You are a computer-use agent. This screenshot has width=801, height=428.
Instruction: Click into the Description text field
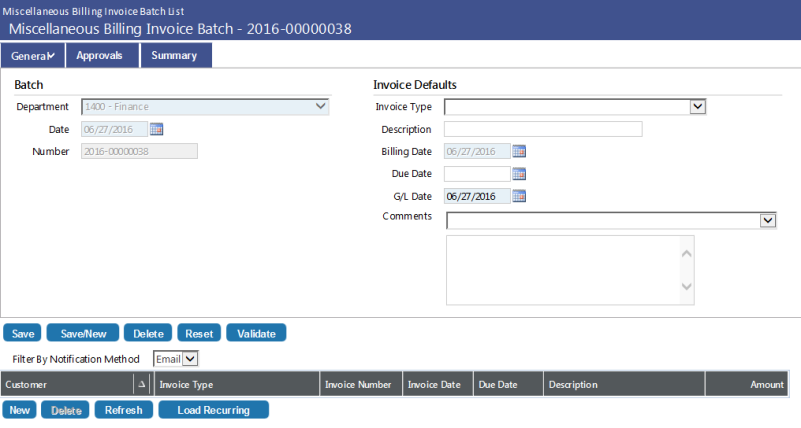pyautogui.click(x=542, y=129)
